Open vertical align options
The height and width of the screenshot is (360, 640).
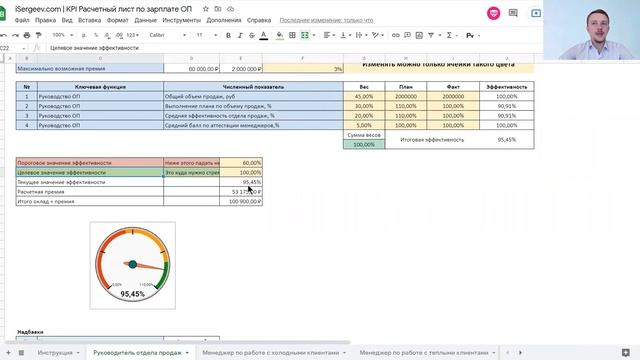[345, 36]
